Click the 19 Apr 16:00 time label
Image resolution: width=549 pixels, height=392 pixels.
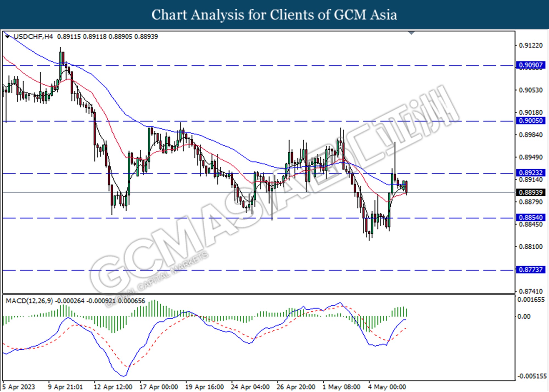[x=204, y=387]
